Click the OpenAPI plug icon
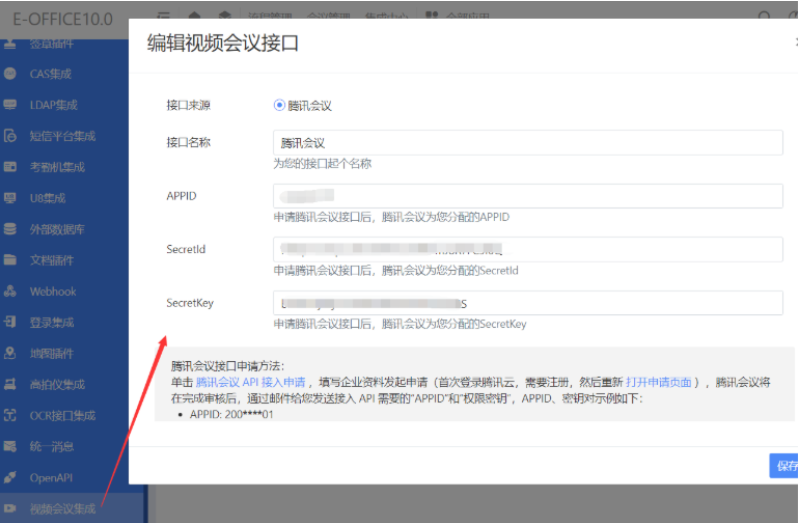The height and width of the screenshot is (523, 798). click(x=10, y=477)
